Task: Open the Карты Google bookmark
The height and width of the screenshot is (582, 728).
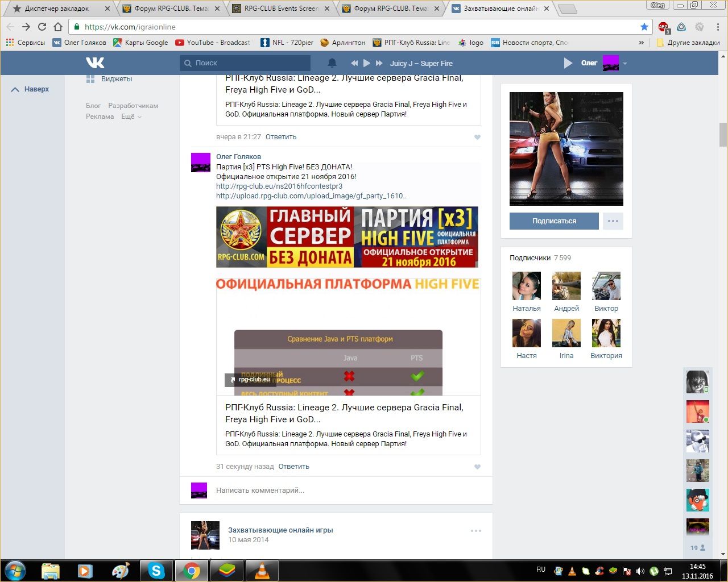Action: tap(140, 43)
